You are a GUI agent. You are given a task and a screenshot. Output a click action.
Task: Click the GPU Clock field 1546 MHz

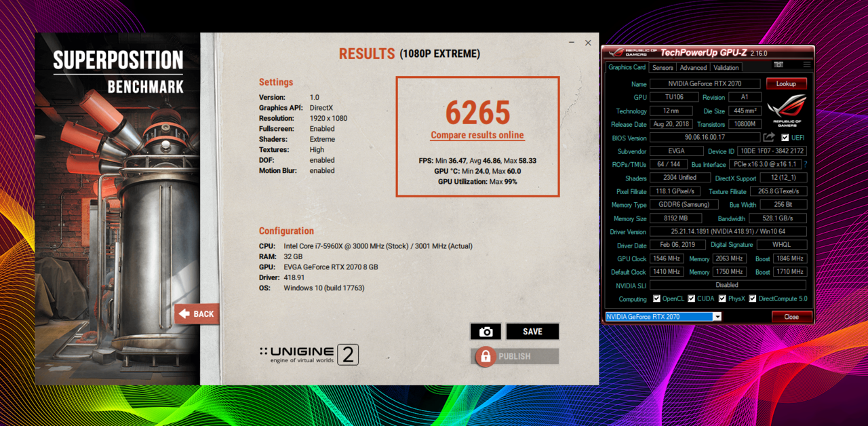[x=667, y=258]
